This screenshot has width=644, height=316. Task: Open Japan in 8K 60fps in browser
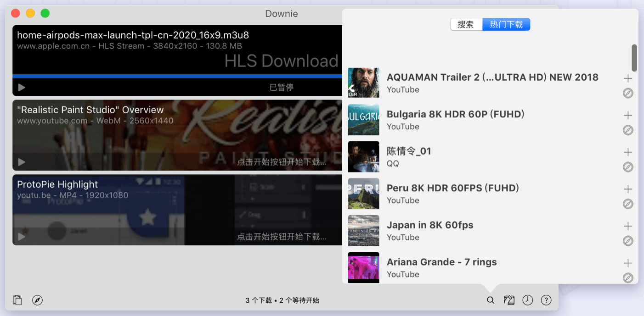pos(628,241)
